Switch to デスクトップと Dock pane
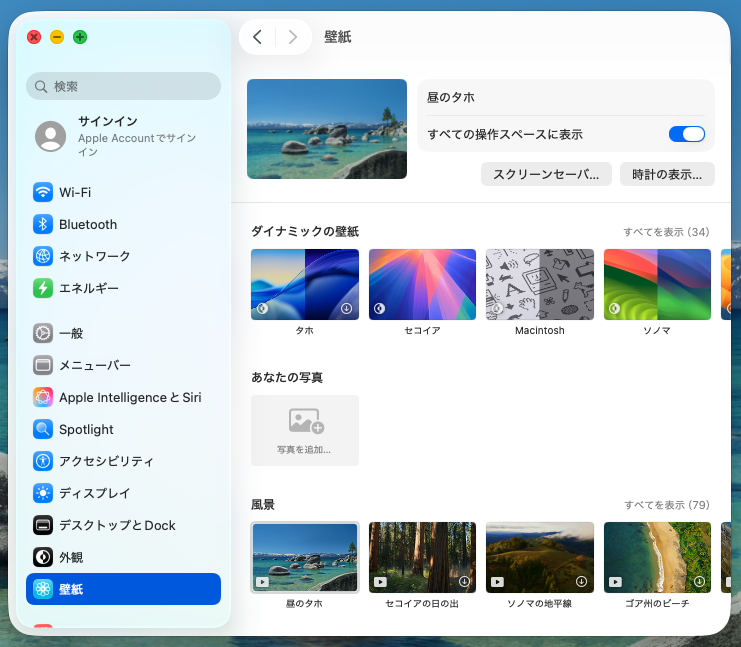The image size is (741, 647). 116,525
